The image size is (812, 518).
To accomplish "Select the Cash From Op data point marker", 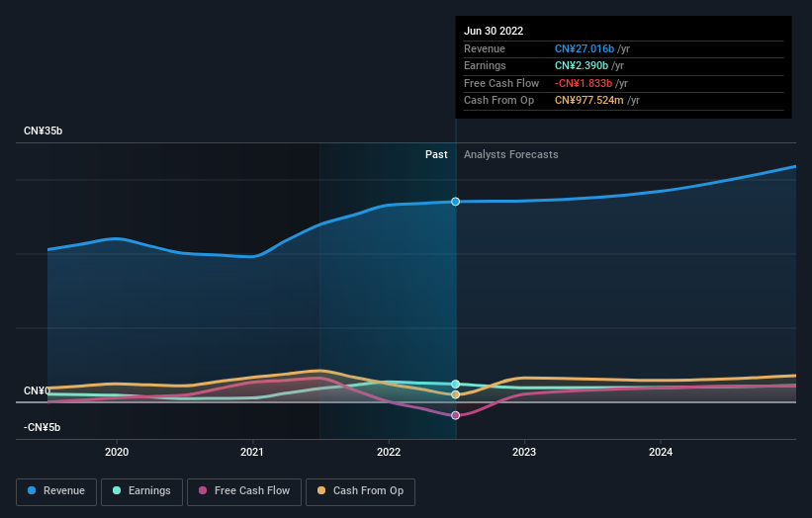I will click(455, 394).
